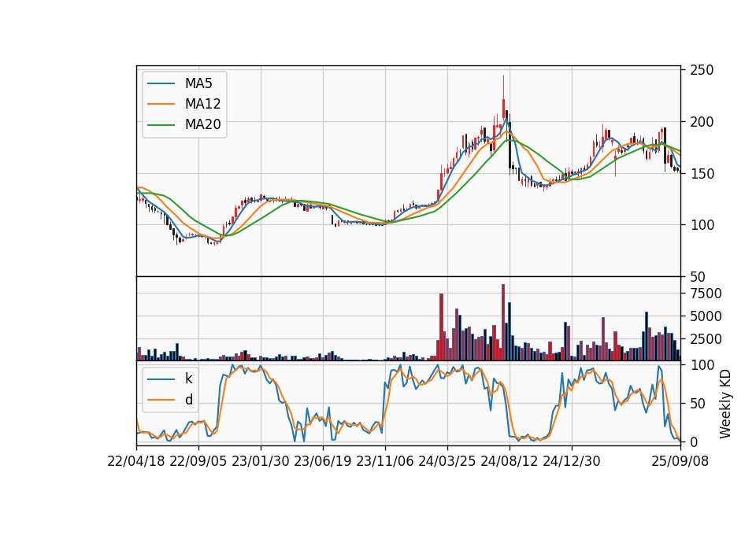Click the 250 price axis label

[702, 70]
